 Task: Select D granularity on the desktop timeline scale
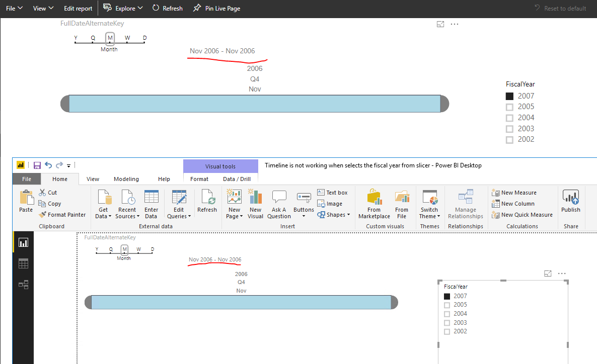pos(153,249)
